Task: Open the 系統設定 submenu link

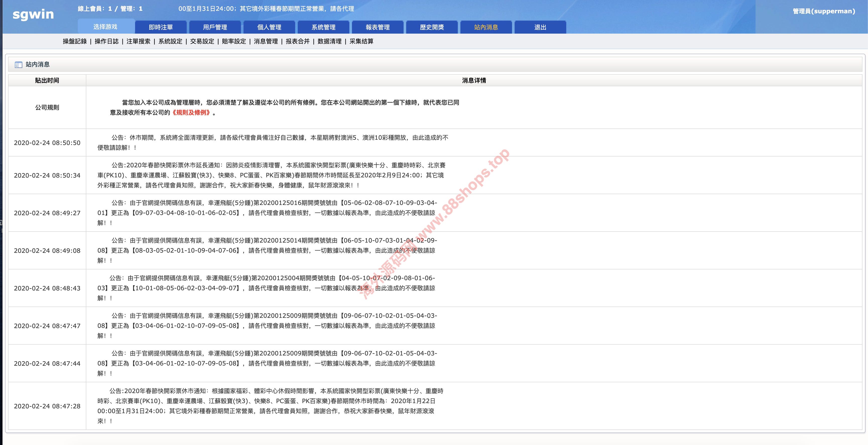Action: (170, 41)
